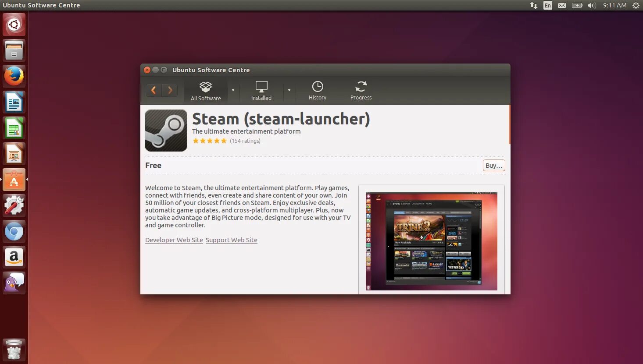Click the 9:11 AM clock
Image resolution: width=643 pixels, height=364 pixels.
click(x=614, y=5)
